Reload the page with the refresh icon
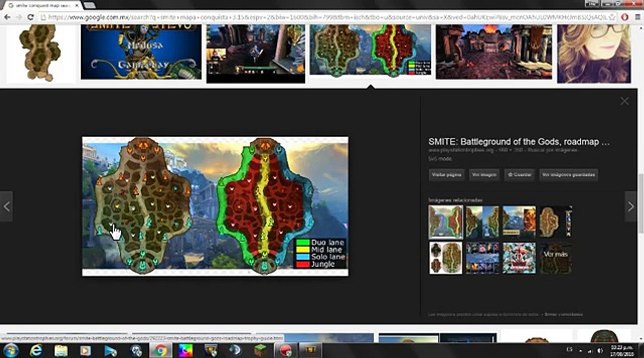 click(x=30, y=17)
